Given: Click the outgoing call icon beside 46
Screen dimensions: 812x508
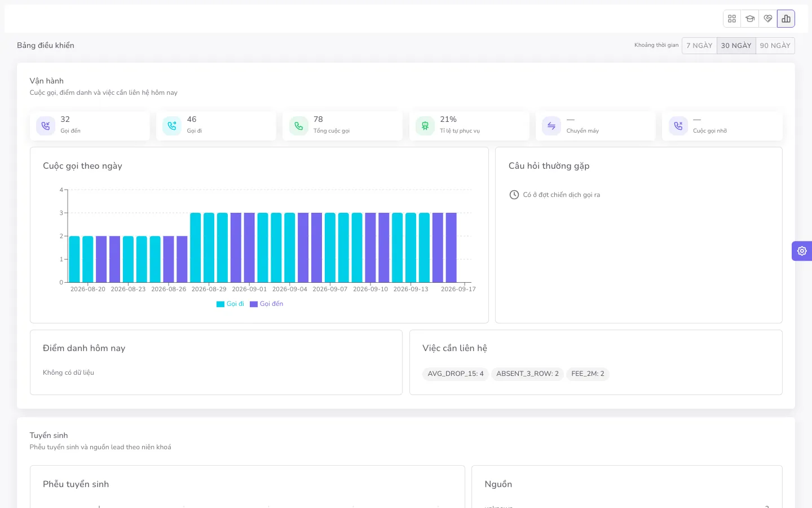Looking at the screenshot, I should click(172, 126).
